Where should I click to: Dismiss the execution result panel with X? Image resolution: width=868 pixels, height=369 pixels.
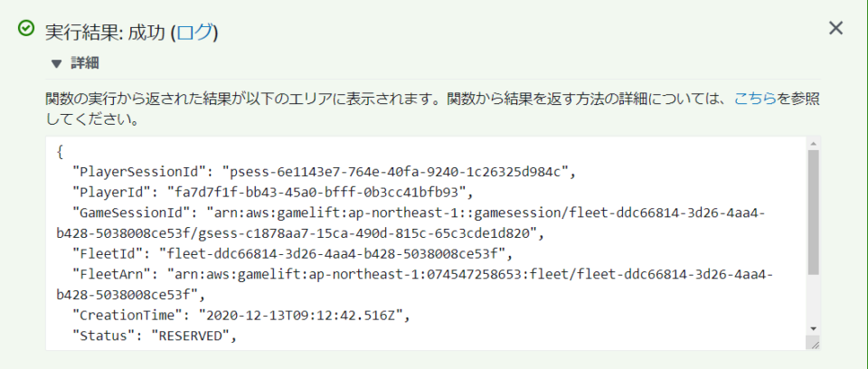(835, 28)
